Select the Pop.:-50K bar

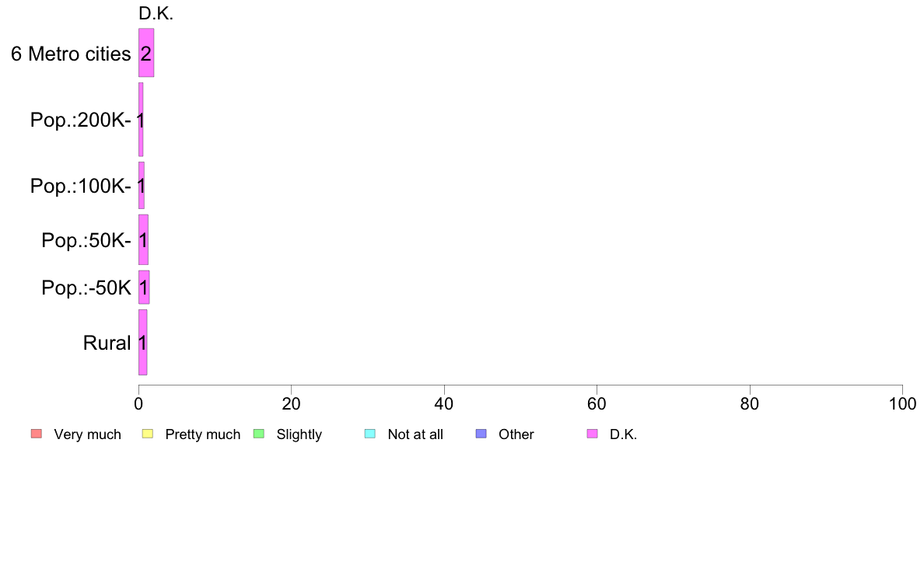pyautogui.click(x=144, y=288)
